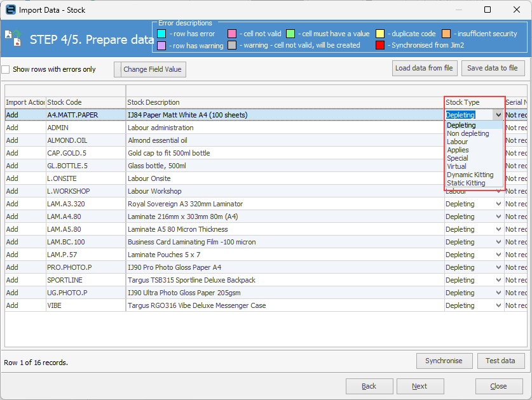Click 'Targus TSB315 Sportline Deluxe Backpack' description

[191, 280]
